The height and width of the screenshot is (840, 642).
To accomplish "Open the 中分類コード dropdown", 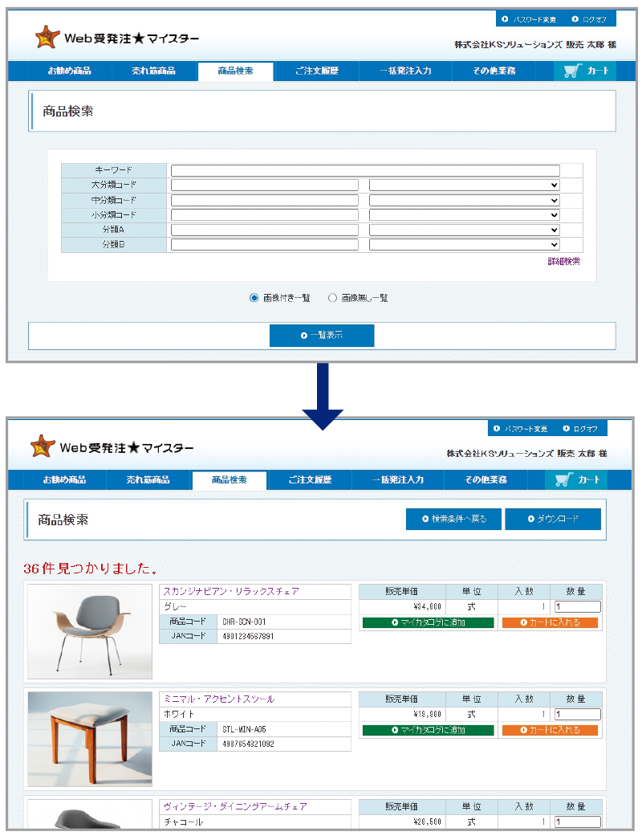I will (x=464, y=200).
